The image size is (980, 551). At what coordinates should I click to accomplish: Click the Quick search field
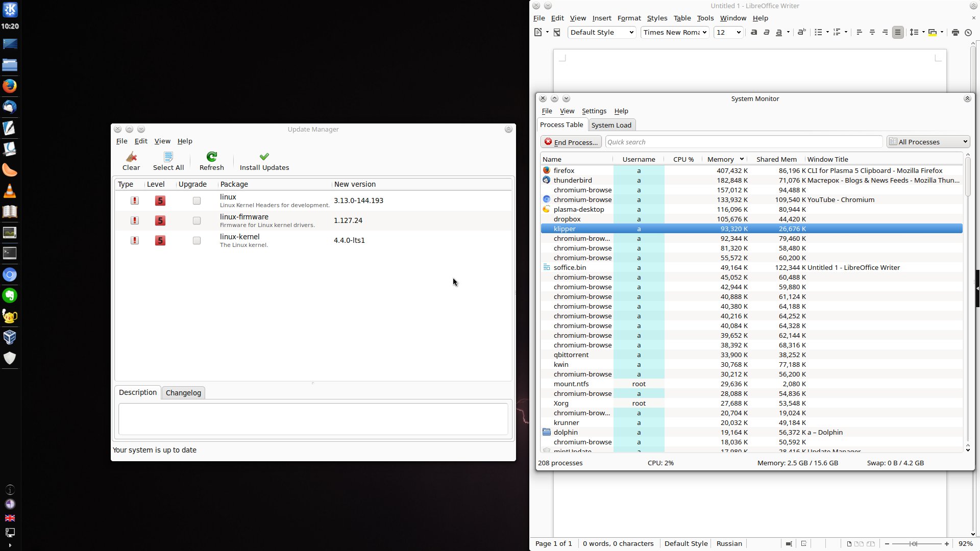pyautogui.click(x=743, y=142)
